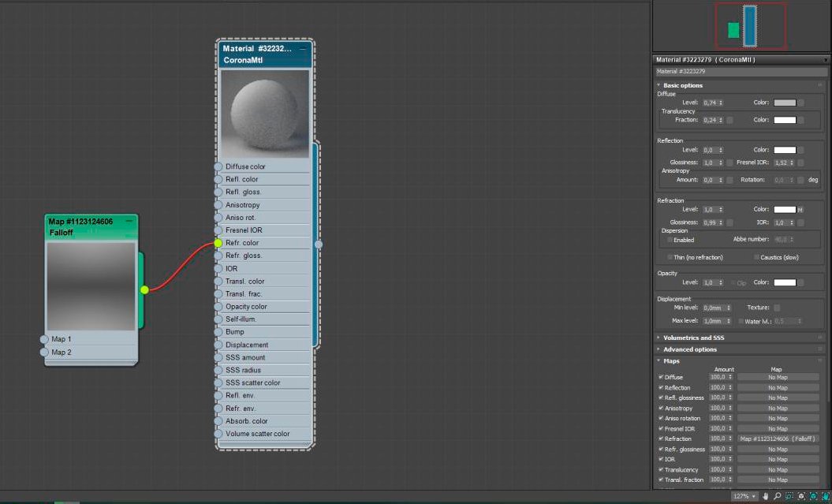Collapse the Basic options rollout
Image resolution: width=832 pixels, height=504 pixels.
682,85
